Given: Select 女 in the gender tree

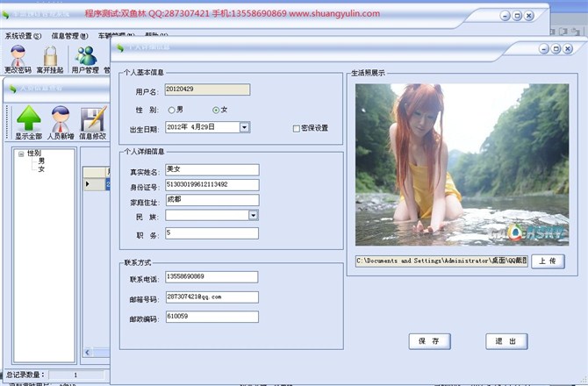Looking at the screenshot, I should pyautogui.click(x=40, y=168).
